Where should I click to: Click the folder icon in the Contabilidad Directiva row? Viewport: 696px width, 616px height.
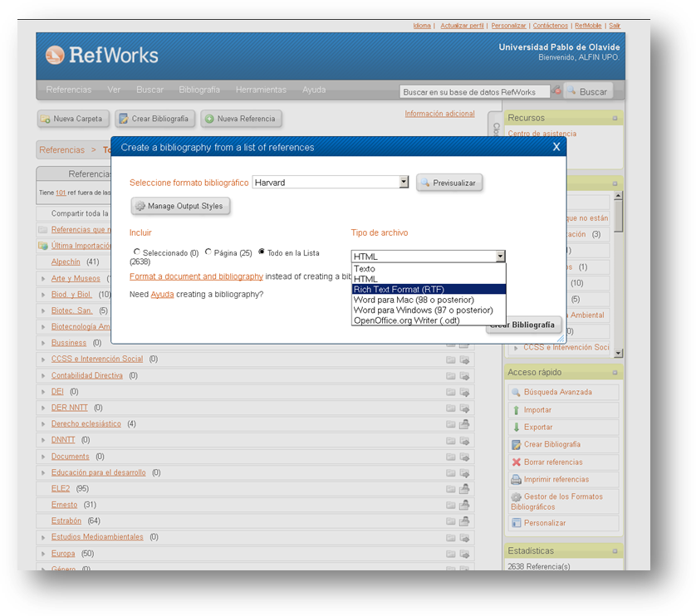pyautogui.click(x=450, y=376)
